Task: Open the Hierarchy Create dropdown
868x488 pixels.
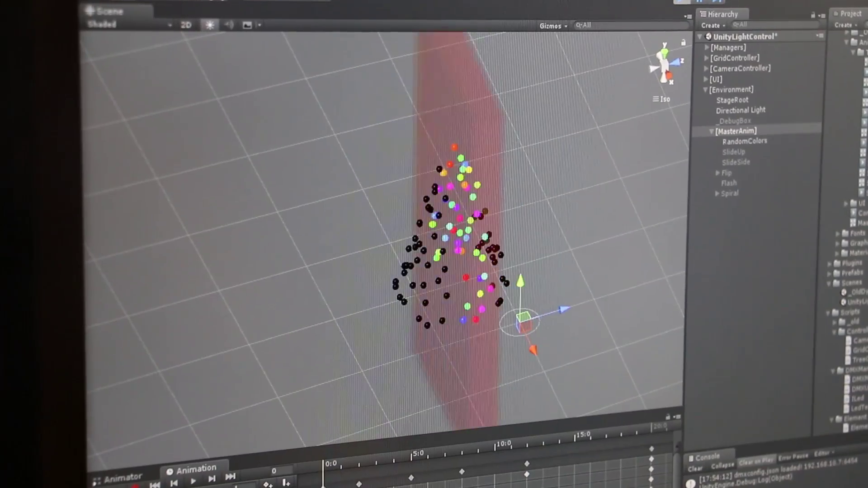Action: (x=712, y=25)
